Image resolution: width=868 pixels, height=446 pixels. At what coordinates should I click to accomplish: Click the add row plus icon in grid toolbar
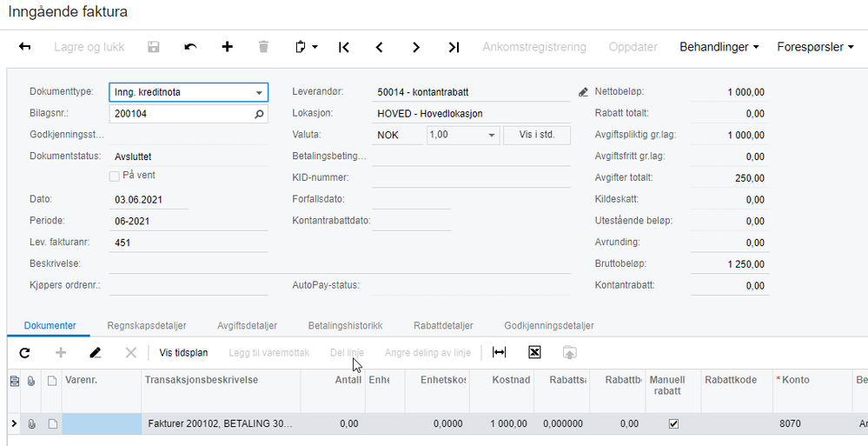tap(61, 352)
